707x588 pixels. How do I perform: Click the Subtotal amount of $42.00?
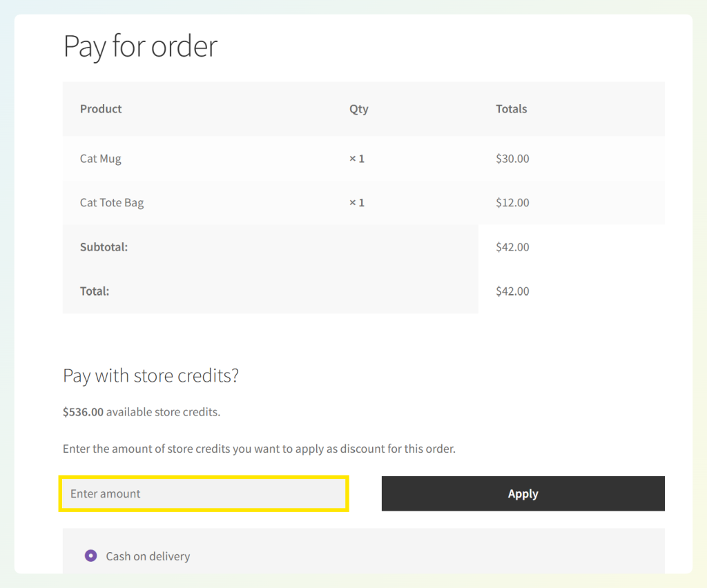pyautogui.click(x=512, y=246)
